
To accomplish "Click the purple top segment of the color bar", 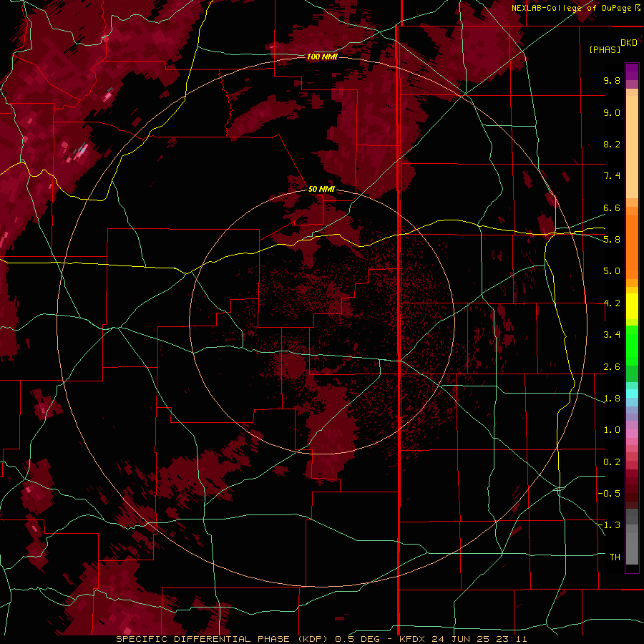I will (632, 72).
